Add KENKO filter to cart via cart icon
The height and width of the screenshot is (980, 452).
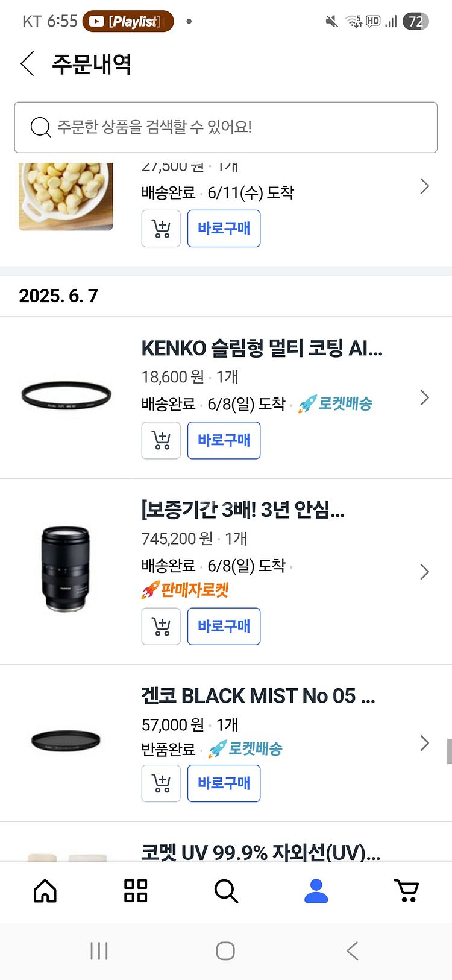pos(161,441)
